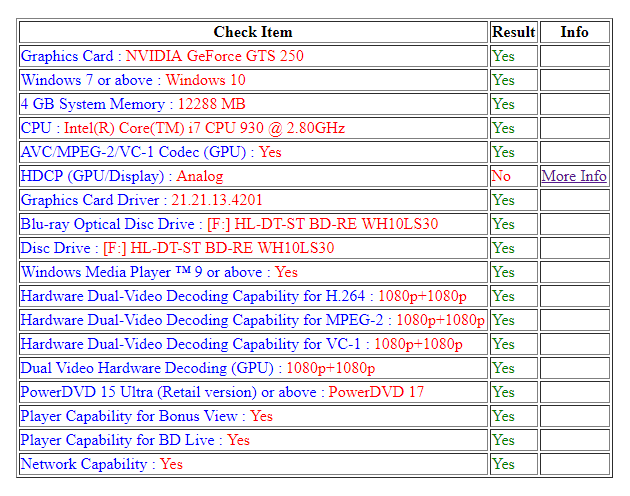Viewport: 630px width, 496px height.
Task: Click the Result column header
Action: [514, 32]
